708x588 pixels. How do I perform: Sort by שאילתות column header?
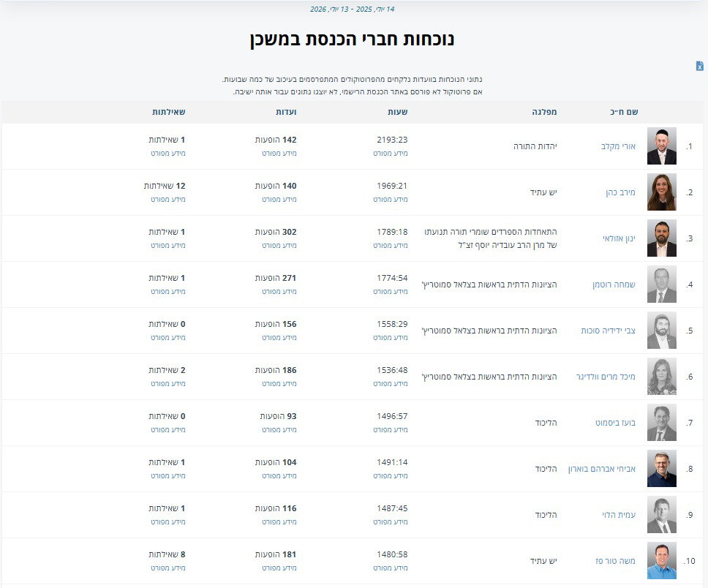pos(169,112)
